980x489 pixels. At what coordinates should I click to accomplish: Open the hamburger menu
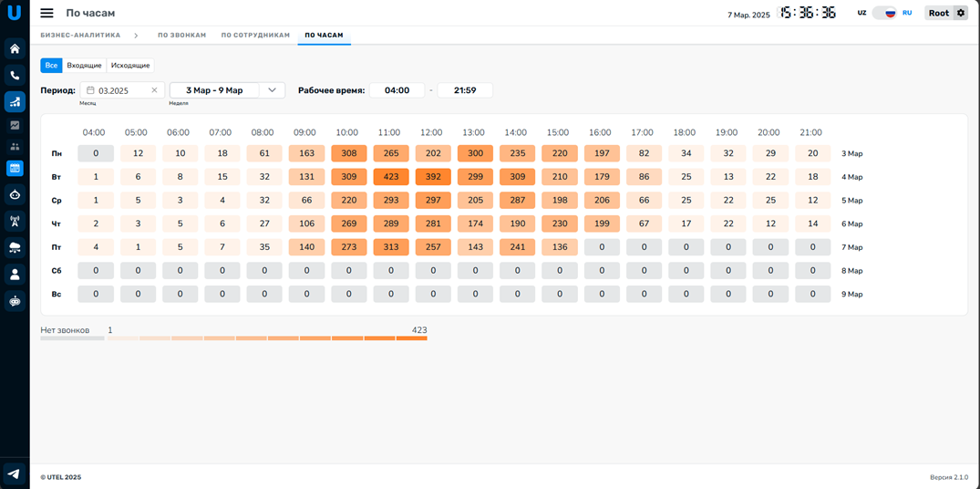pos(46,13)
